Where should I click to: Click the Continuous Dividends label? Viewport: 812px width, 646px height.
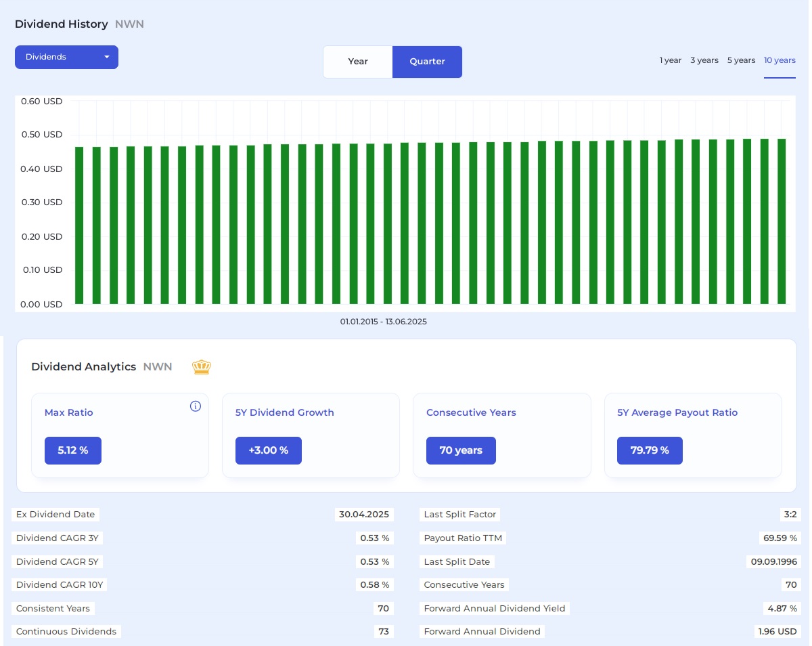(x=66, y=632)
